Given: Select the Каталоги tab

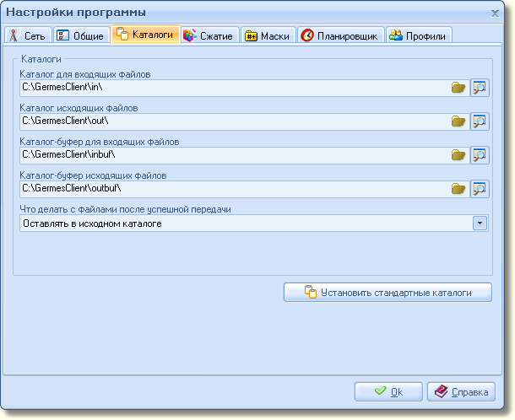Looking at the screenshot, I should pos(146,35).
